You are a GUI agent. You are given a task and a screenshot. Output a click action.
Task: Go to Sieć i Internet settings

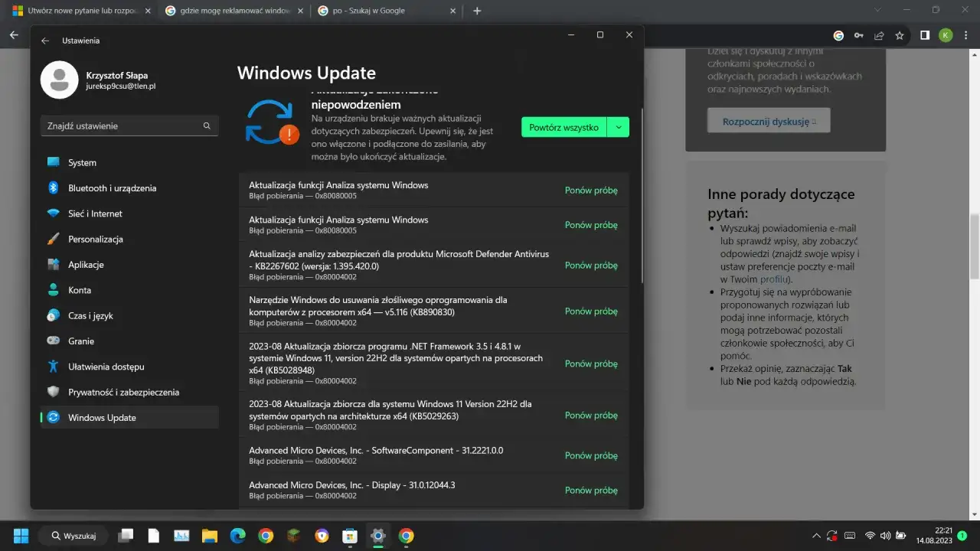point(129,214)
